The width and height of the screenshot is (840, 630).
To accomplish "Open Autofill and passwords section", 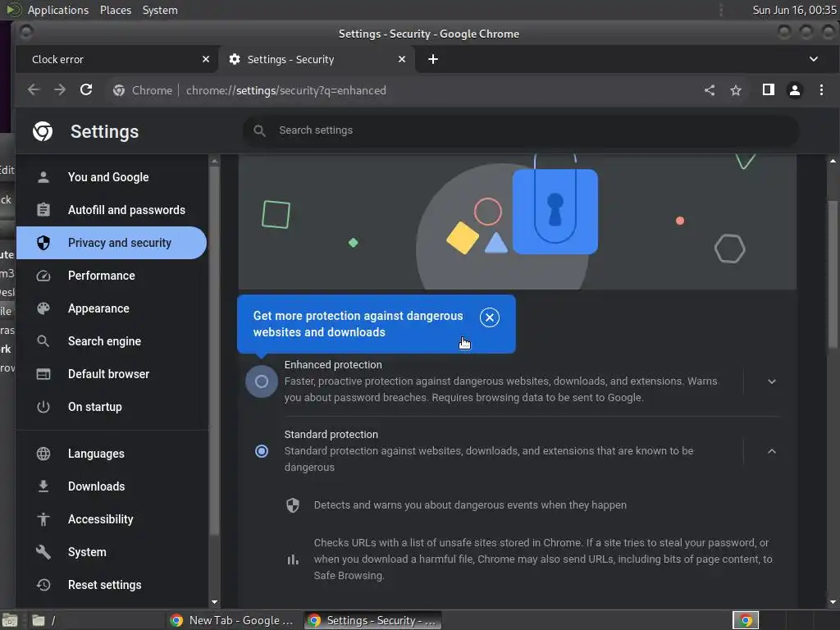I will point(112,209).
